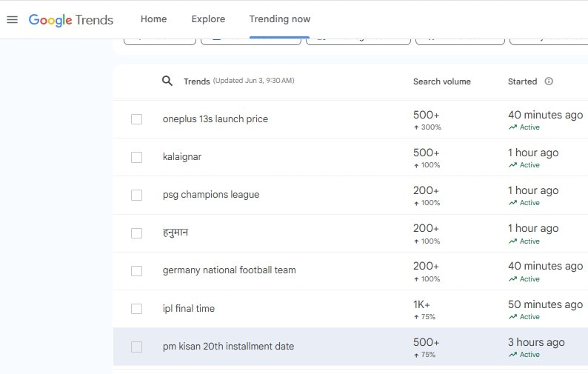Click the Started column header
The height and width of the screenshot is (374, 588).
pyautogui.click(x=522, y=81)
